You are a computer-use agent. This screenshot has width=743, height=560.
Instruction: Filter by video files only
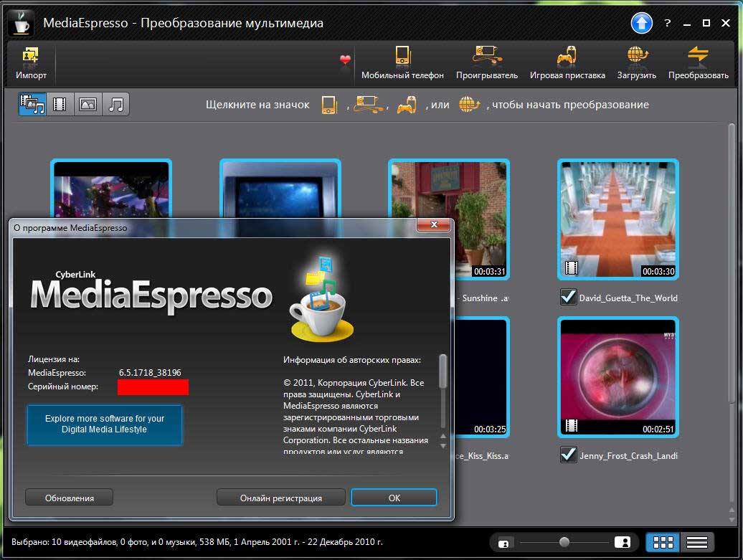(60, 105)
